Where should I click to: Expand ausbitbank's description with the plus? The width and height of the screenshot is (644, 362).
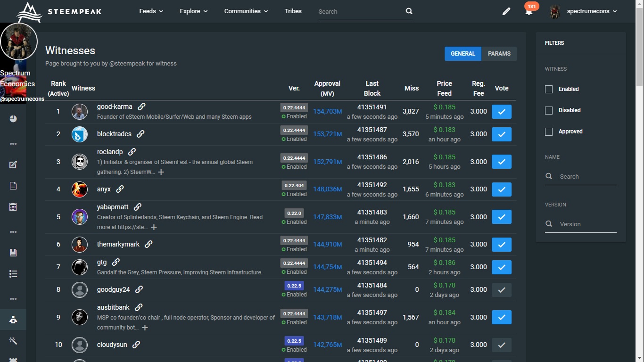point(145,328)
